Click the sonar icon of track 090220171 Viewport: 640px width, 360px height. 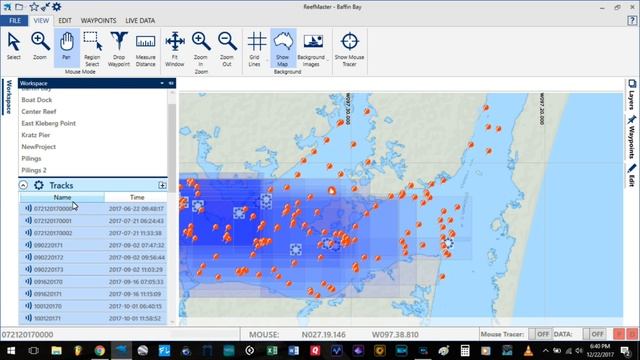(x=28, y=245)
